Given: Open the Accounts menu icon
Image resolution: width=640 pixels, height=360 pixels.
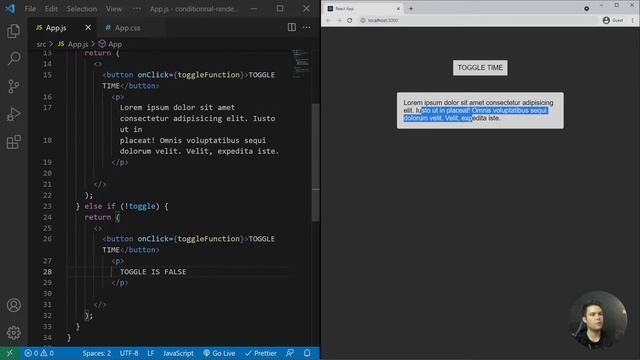Looking at the screenshot, I should point(13,305).
